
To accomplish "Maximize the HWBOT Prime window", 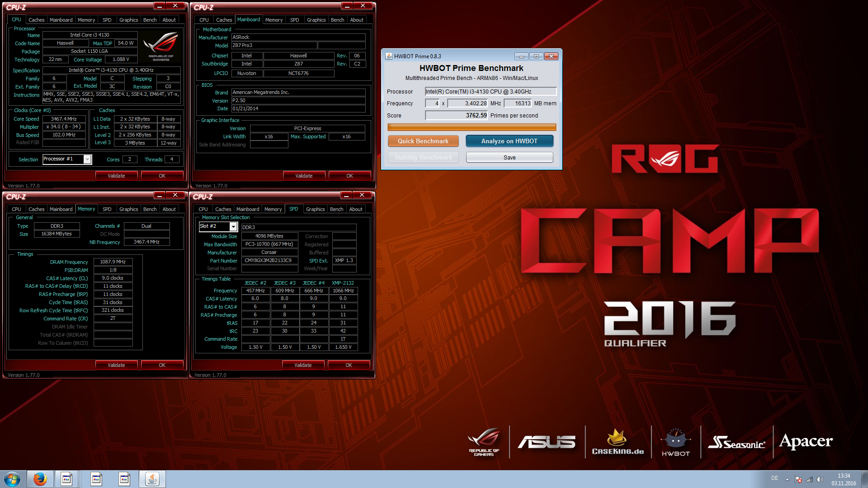I will pyautogui.click(x=536, y=56).
